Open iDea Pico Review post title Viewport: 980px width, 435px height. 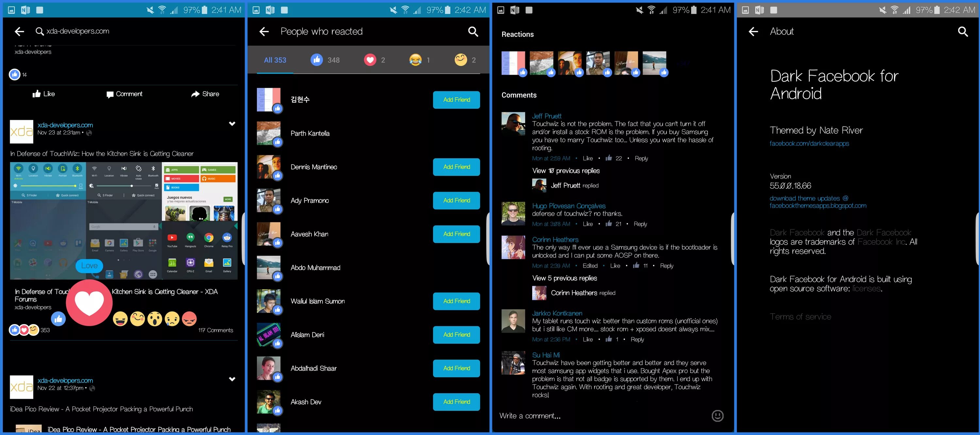[x=101, y=409]
